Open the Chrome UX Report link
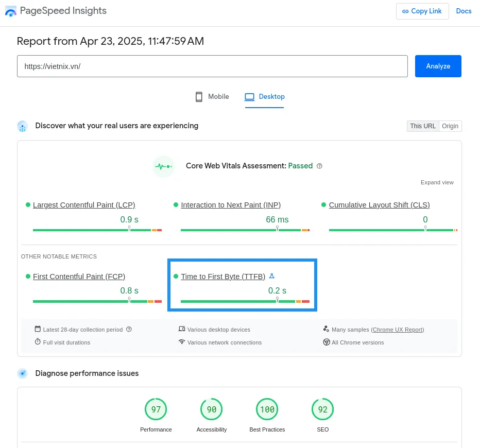The image size is (480, 448). pyautogui.click(x=397, y=330)
